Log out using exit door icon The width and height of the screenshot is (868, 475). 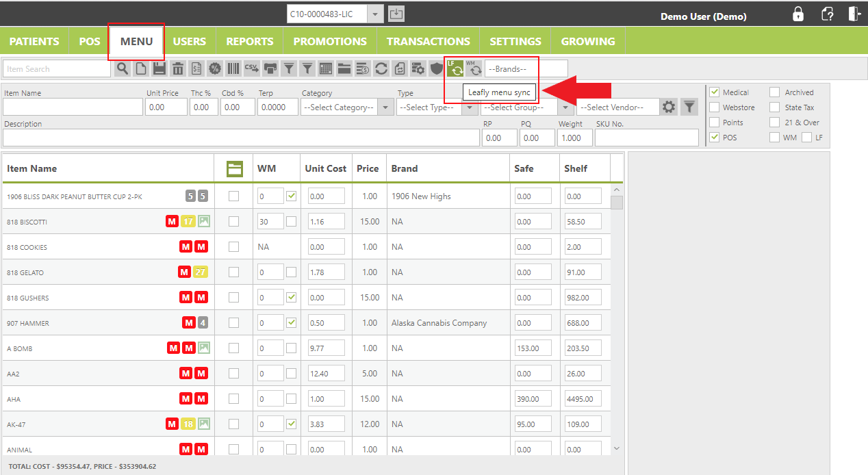click(x=854, y=14)
